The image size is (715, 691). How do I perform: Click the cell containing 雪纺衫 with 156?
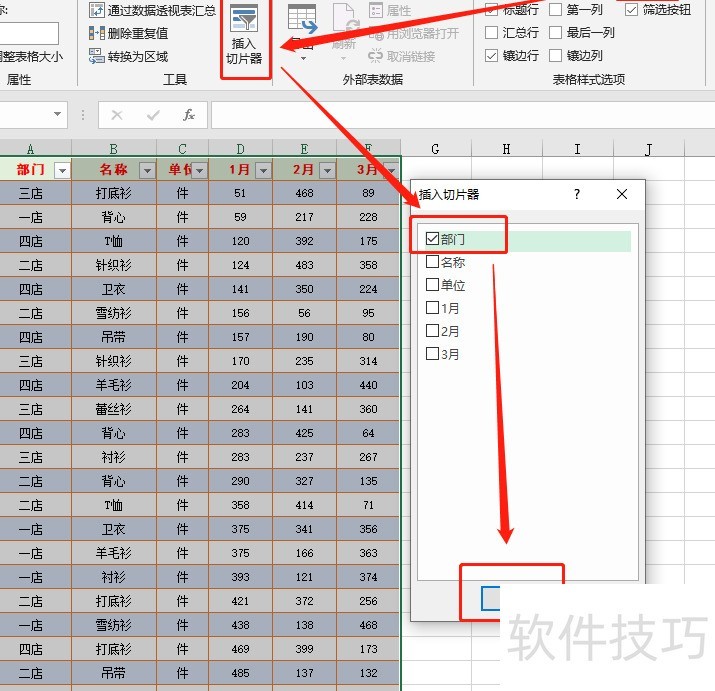click(114, 313)
